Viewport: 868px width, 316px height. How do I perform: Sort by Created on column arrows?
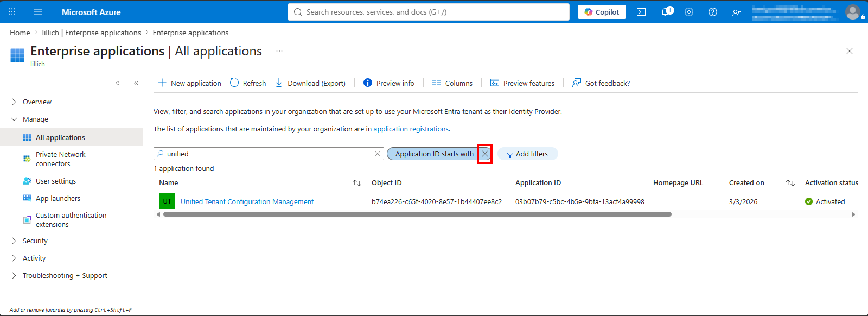(x=790, y=183)
